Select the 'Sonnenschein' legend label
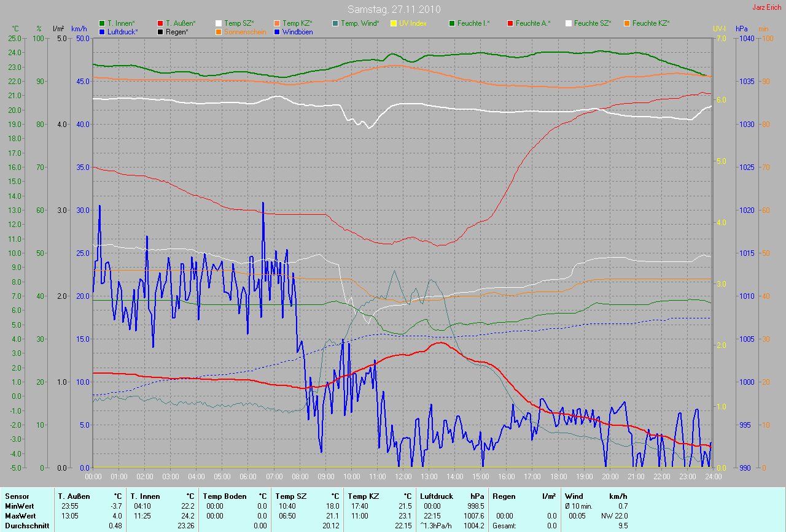Screen dimensions: 786x532 [x=245, y=31]
